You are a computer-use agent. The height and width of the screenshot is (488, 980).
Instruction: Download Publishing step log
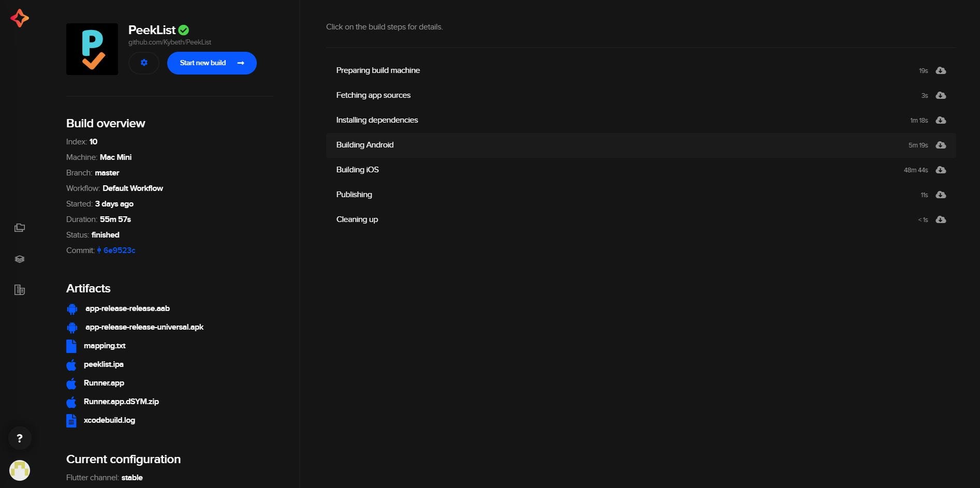(941, 195)
